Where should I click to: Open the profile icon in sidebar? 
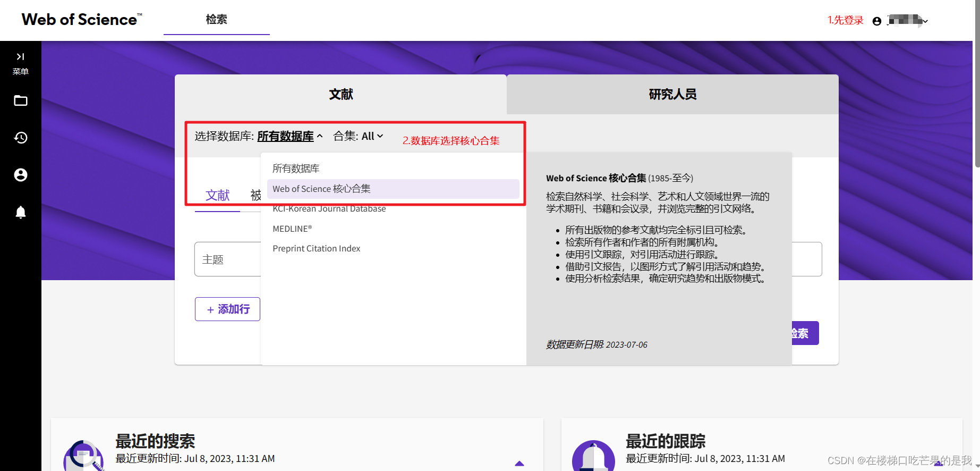pos(21,175)
